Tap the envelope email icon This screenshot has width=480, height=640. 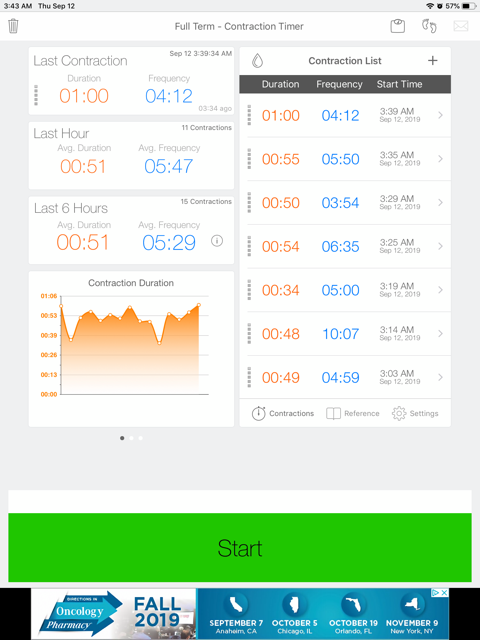pyautogui.click(x=460, y=26)
